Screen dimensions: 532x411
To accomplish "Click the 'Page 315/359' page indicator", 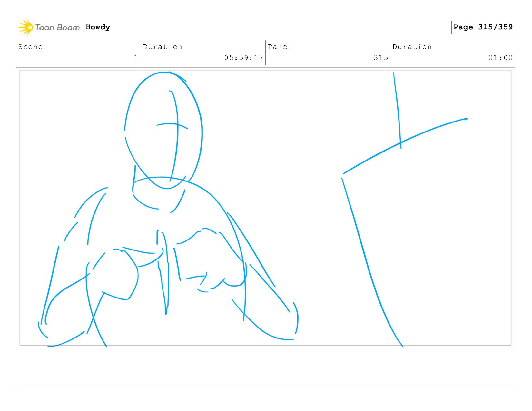I will pyautogui.click(x=483, y=27).
